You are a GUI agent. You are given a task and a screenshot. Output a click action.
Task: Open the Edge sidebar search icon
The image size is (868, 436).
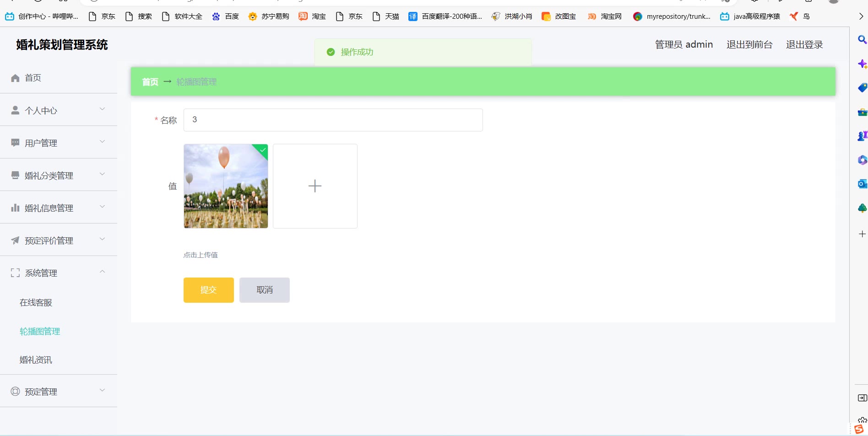pos(862,39)
